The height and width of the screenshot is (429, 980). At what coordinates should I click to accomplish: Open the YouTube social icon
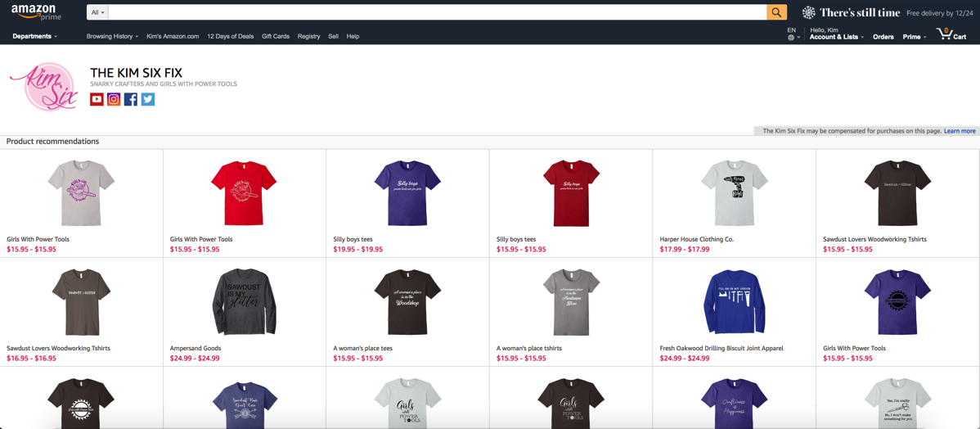97,99
